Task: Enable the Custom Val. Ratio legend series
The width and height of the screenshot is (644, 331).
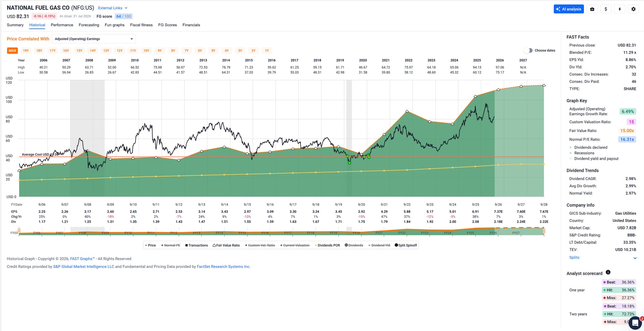Action: tap(260, 245)
